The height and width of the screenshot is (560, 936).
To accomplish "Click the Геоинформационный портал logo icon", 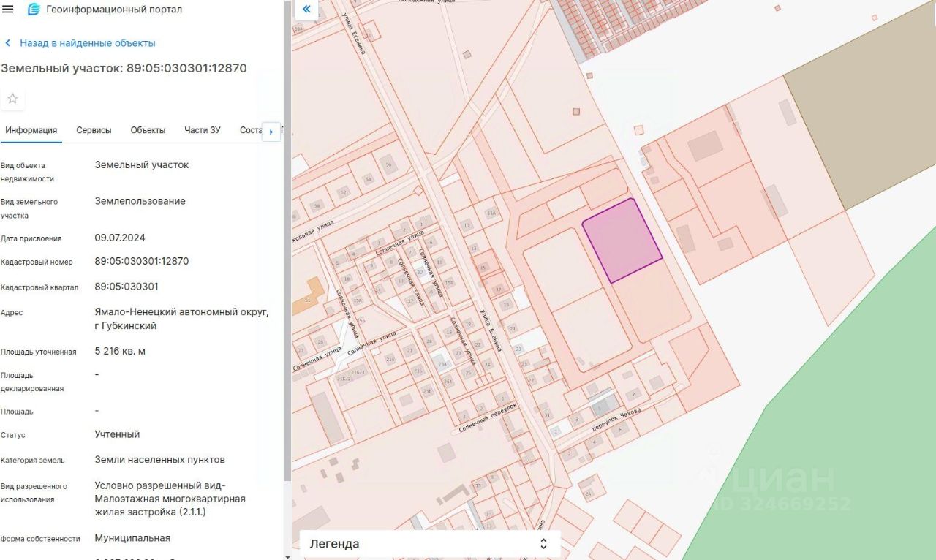I will coord(34,10).
